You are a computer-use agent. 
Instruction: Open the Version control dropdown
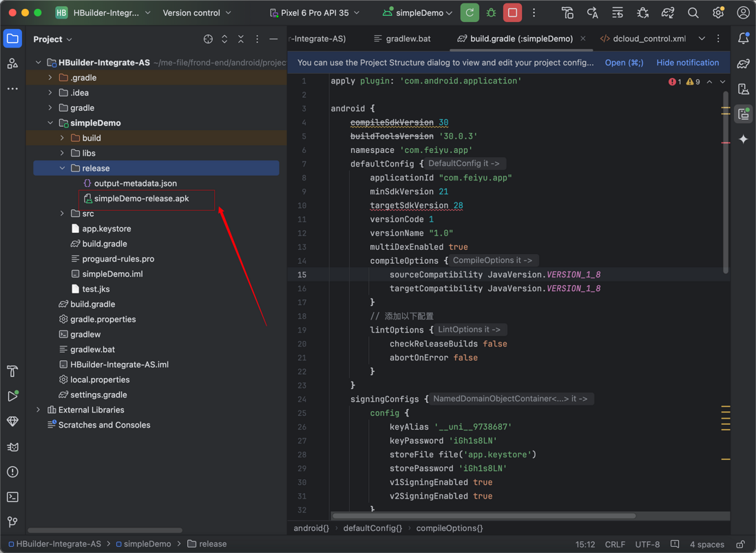(197, 13)
